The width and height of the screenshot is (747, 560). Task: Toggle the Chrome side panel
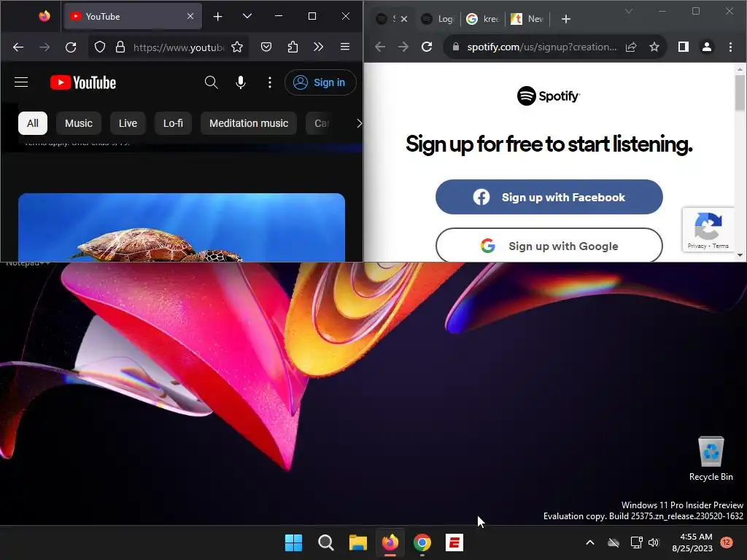[683, 47]
